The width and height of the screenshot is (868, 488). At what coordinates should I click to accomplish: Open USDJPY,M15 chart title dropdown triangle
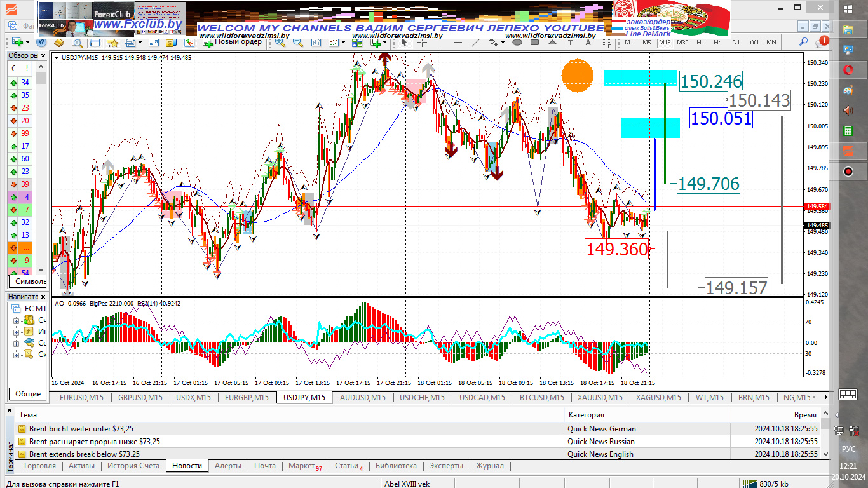point(57,57)
